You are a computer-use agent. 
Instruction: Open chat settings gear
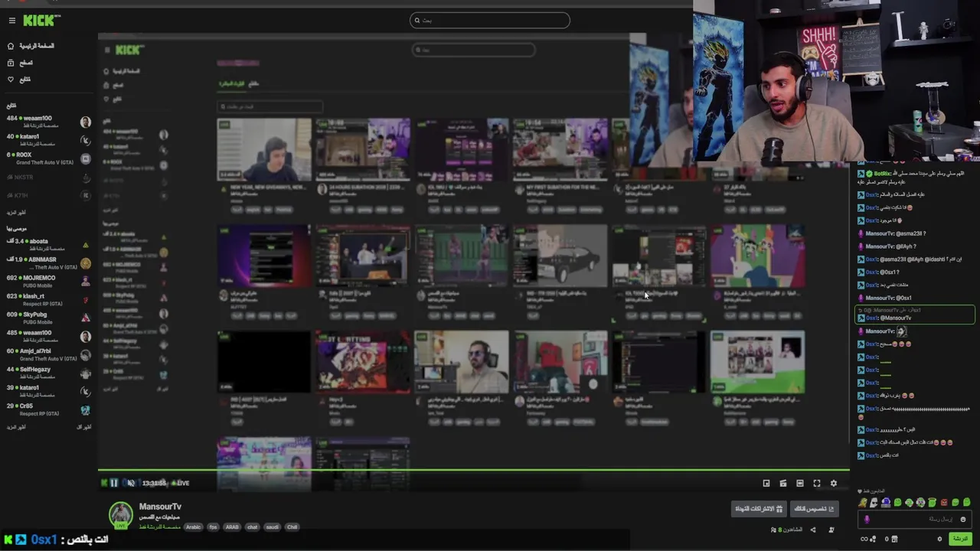pyautogui.click(x=939, y=539)
